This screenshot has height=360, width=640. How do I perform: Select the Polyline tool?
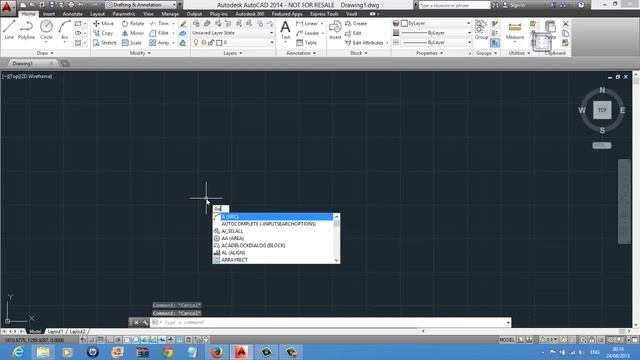26,30
